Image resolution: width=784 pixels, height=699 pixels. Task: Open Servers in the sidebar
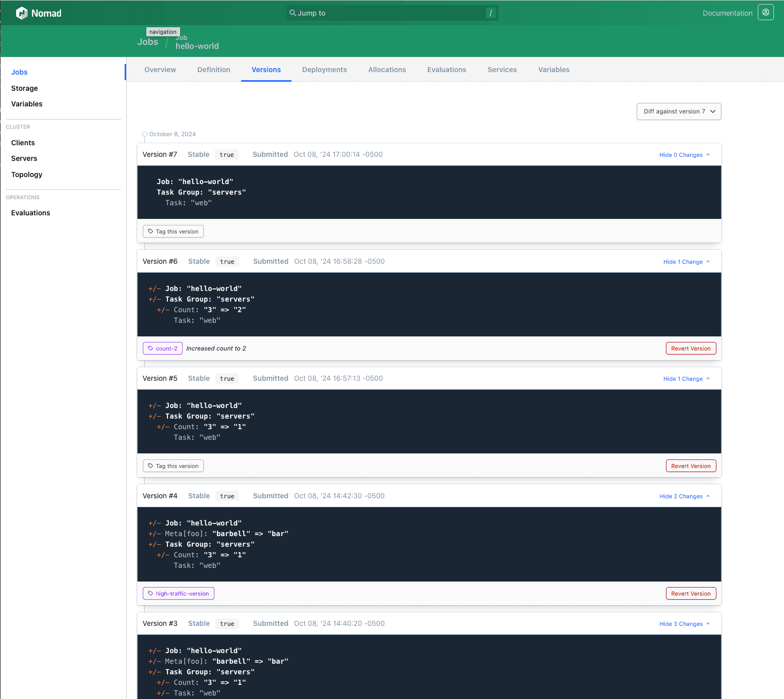tap(24, 158)
